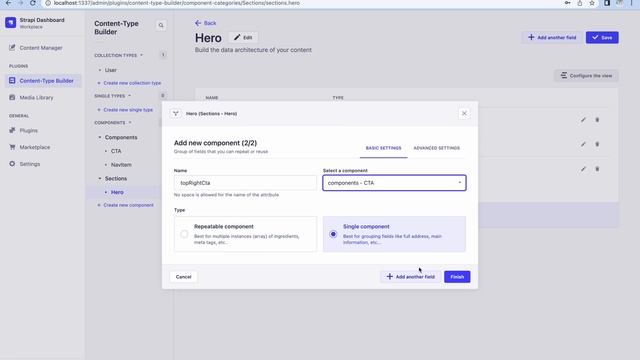Image resolution: width=640 pixels, height=360 pixels.
Task: Click the password key icon in address bar
Action: tap(567, 3)
